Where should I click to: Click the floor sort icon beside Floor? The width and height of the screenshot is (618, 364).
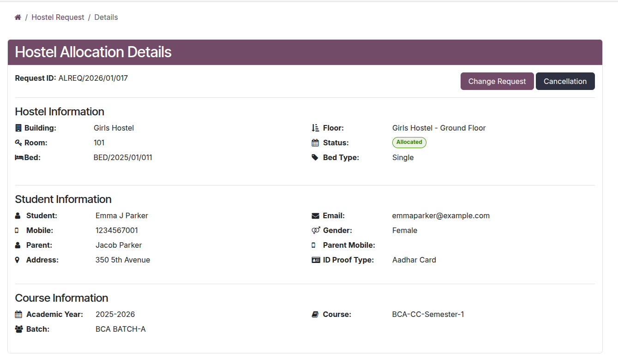point(315,128)
